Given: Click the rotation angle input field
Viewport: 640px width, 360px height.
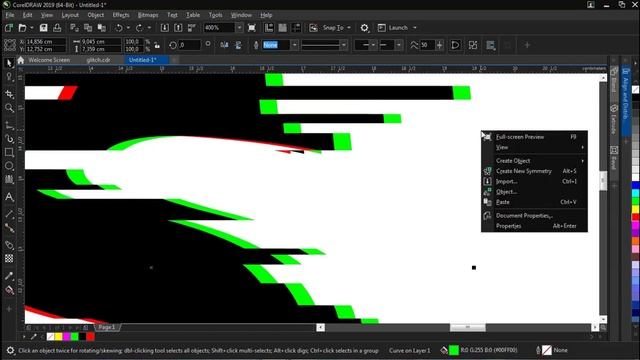Looking at the screenshot, I should coord(189,45).
